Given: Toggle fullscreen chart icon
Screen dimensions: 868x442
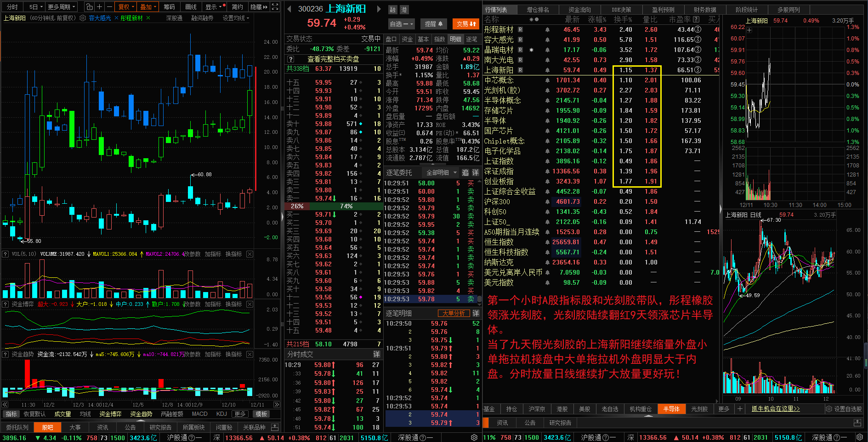Looking at the screenshot, I should [275, 7].
